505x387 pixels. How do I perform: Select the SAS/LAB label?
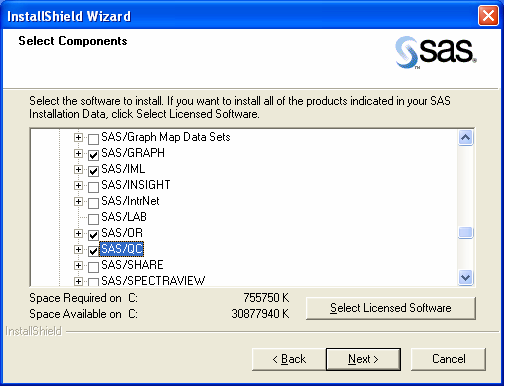tap(124, 217)
